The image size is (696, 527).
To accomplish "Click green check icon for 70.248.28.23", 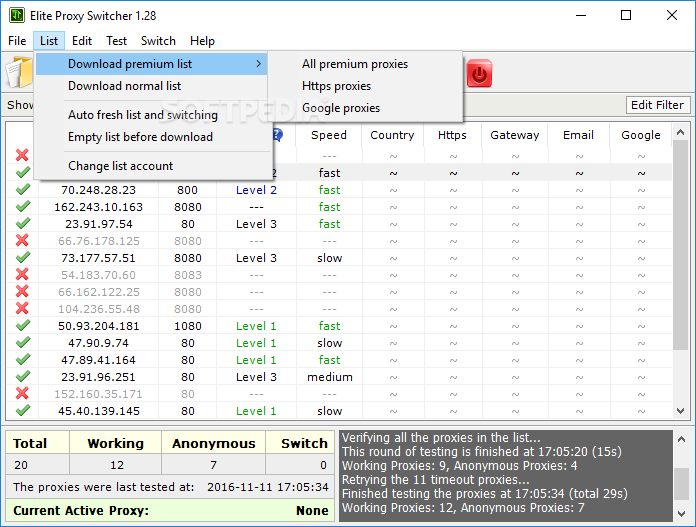I will (23, 190).
